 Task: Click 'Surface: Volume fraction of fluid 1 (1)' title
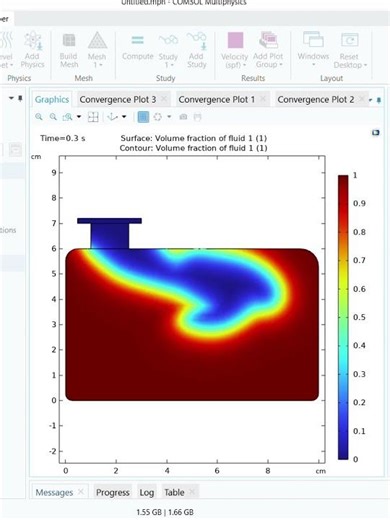(x=194, y=138)
